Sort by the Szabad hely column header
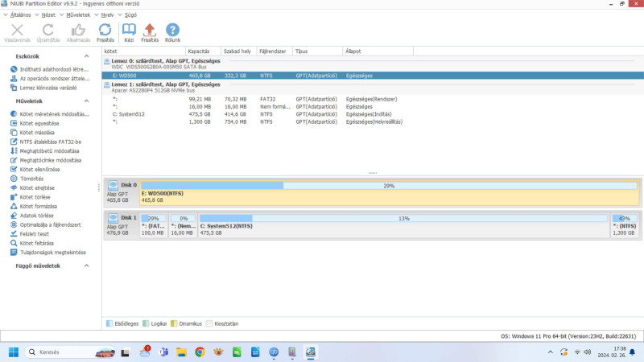 click(x=238, y=51)
